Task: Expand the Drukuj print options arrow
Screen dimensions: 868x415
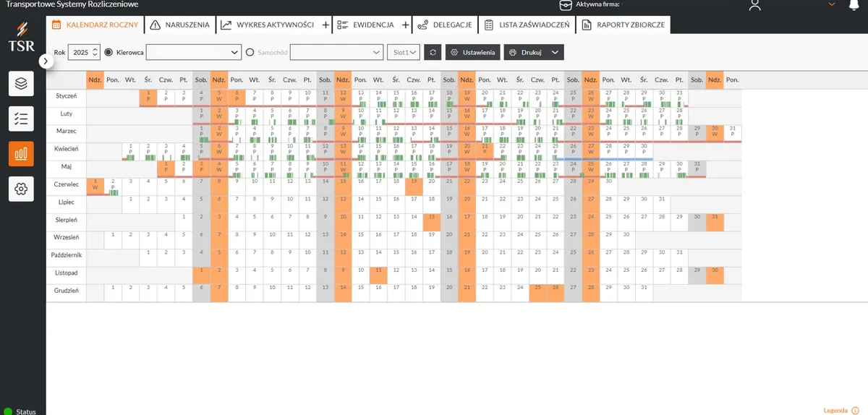Action: click(x=555, y=52)
